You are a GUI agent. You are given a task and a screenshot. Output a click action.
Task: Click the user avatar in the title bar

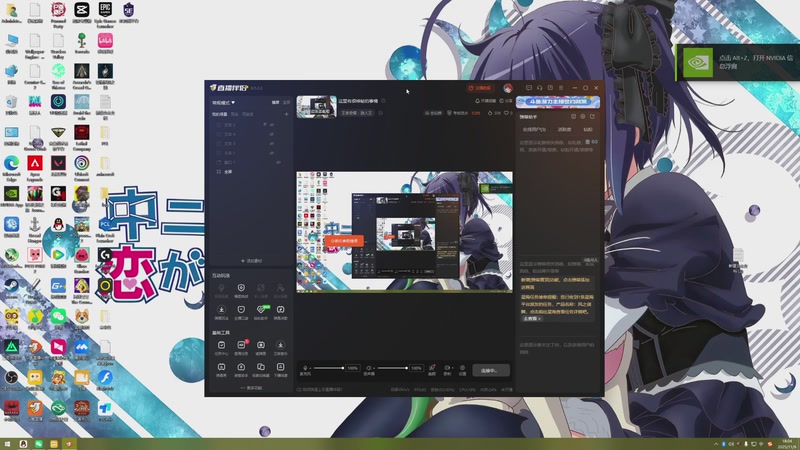tap(508, 88)
